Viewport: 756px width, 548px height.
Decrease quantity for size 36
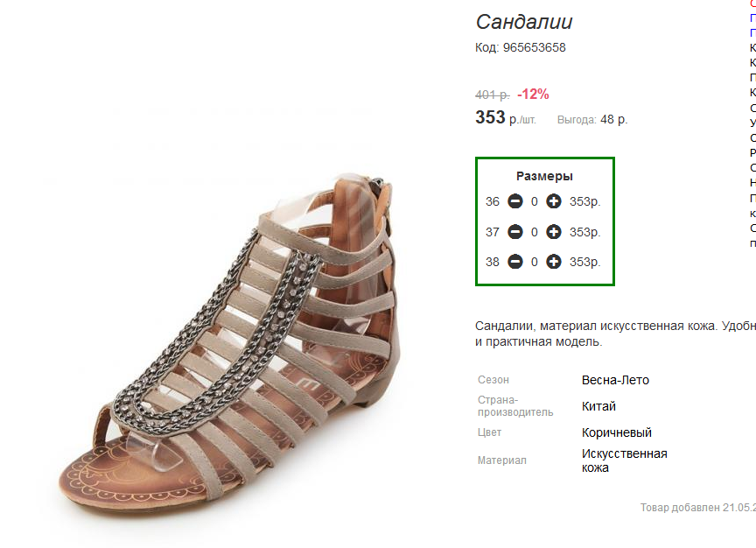514,201
